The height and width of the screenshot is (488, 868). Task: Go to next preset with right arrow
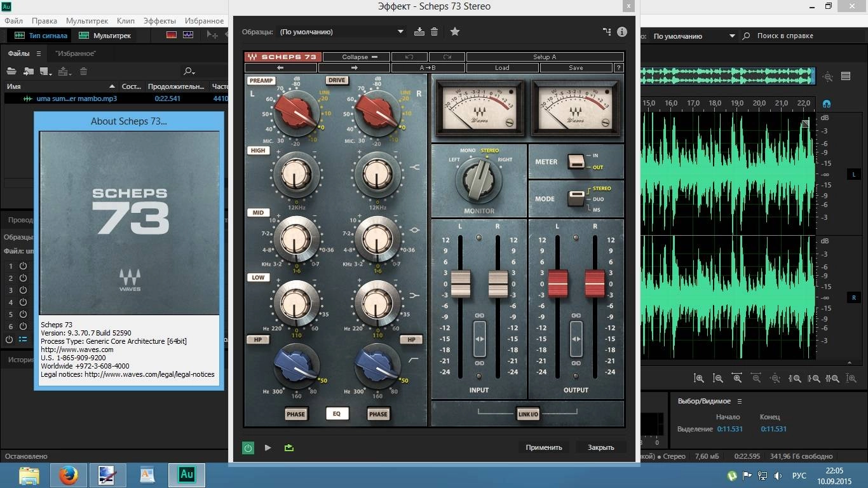pyautogui.click(x=355, y=67)
